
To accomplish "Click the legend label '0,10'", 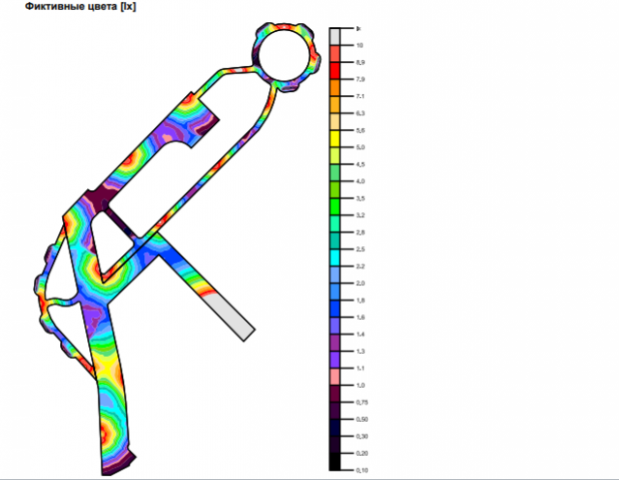I will click(362, 470).
